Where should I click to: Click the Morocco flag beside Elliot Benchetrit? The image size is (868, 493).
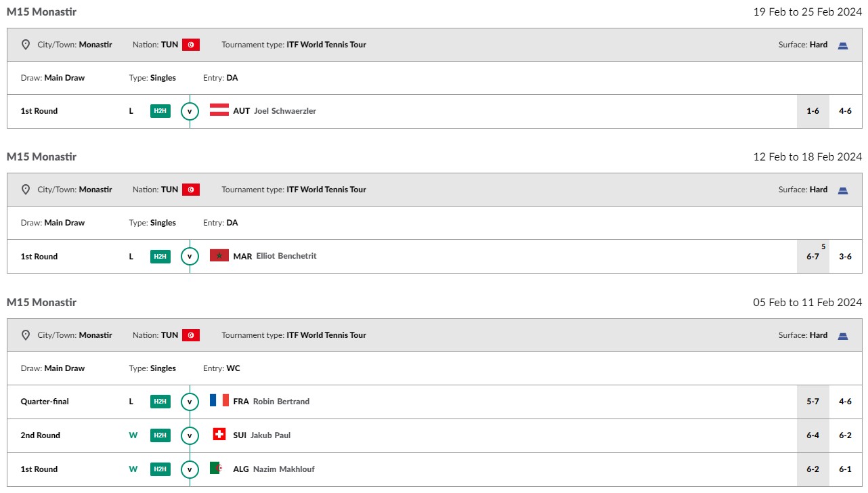pos(219,256)
